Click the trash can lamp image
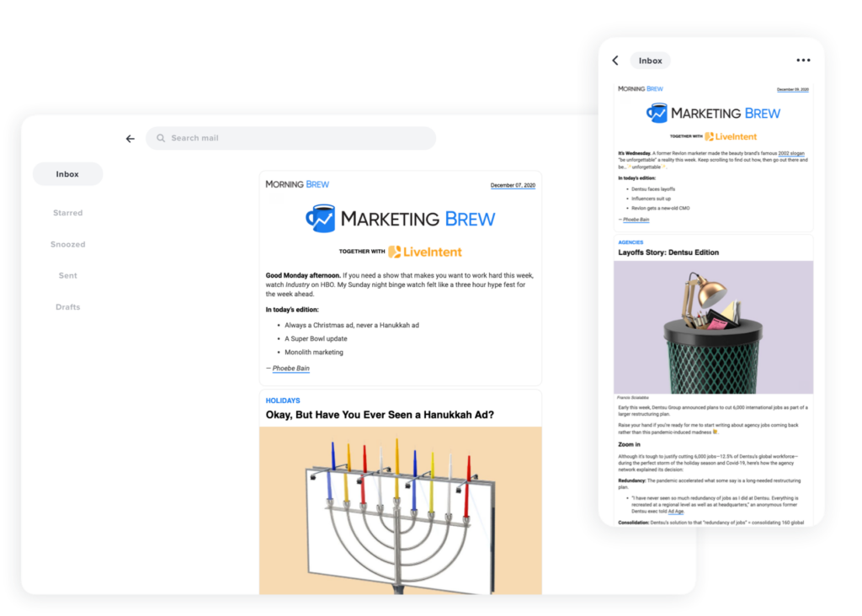 coord(714,327)
